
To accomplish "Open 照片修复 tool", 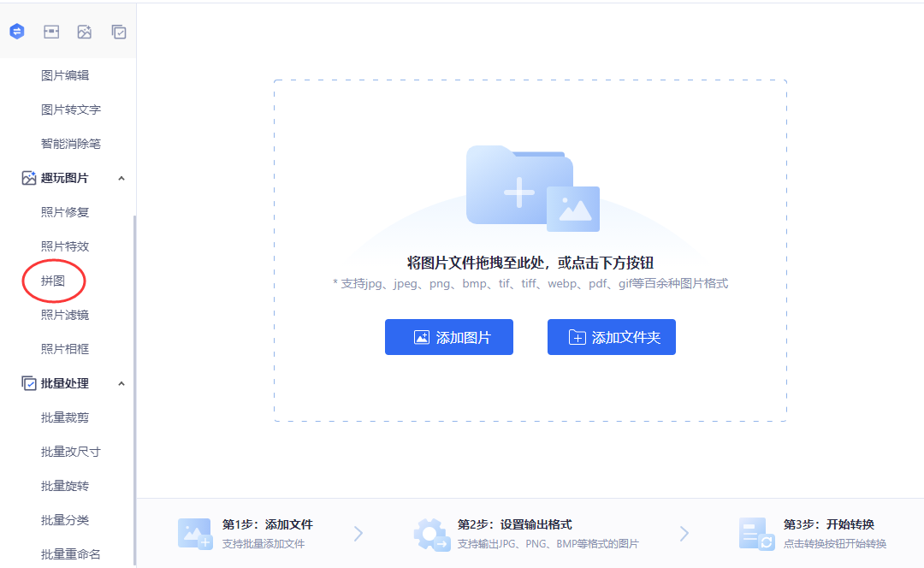I will (x=65, y=212).
